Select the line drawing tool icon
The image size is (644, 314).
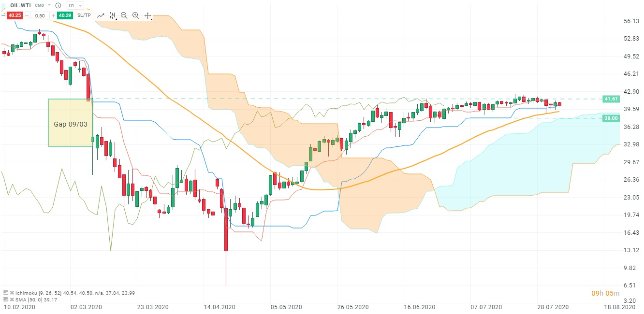coord(101,15)
